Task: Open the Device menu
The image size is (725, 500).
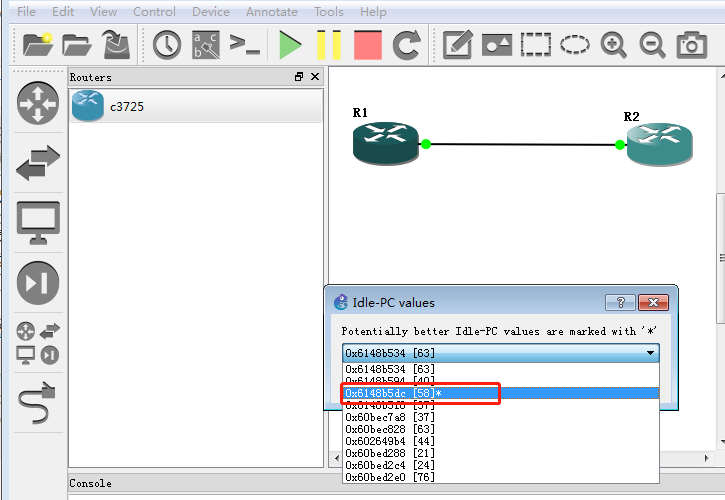Action: click(211, 12)
